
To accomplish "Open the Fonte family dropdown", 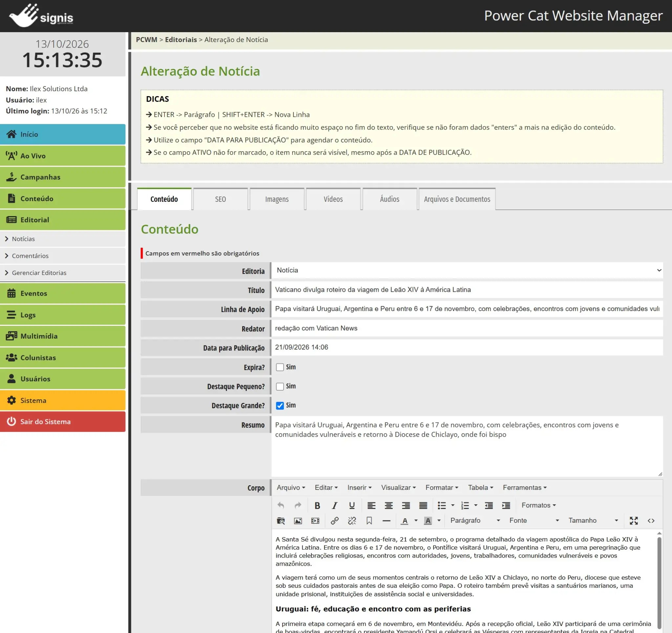I will tap(534, 521).
